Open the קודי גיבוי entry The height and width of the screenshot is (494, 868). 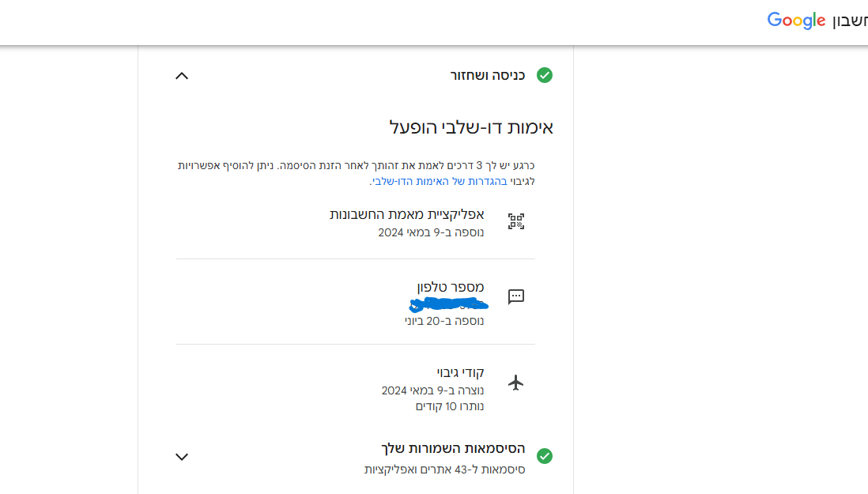460,372
